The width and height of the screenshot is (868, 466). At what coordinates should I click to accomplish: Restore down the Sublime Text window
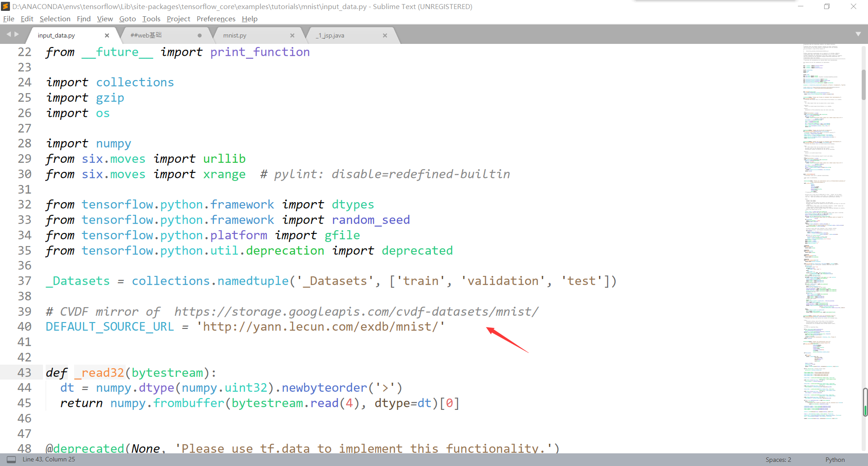[827, 6]
